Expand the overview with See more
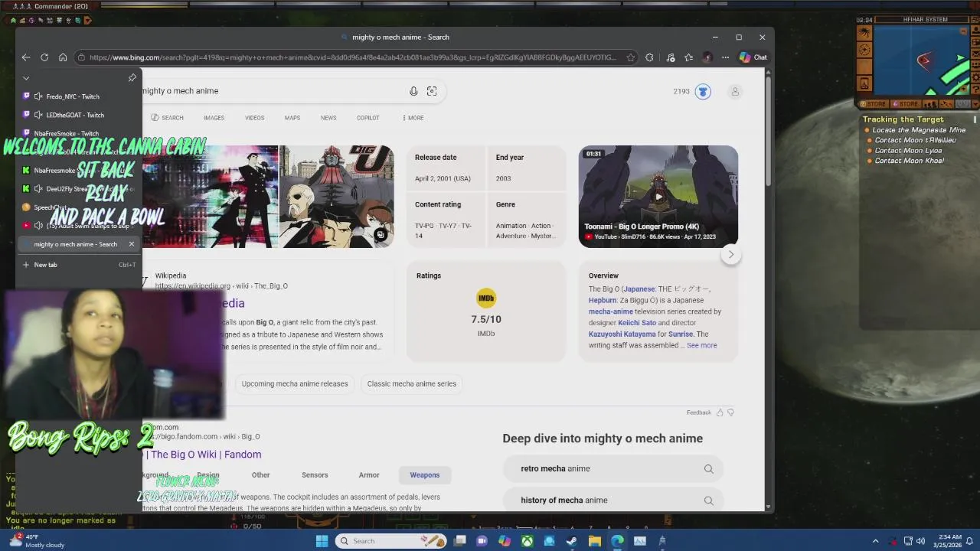This screenshot has height=551, width=980. coord(702,345)
